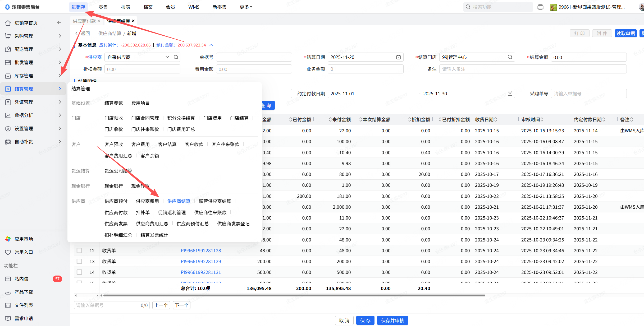Tick the checkbox for row 13
Screen dimensions: 644x326
pyautogui.click(x=79, y=261)
